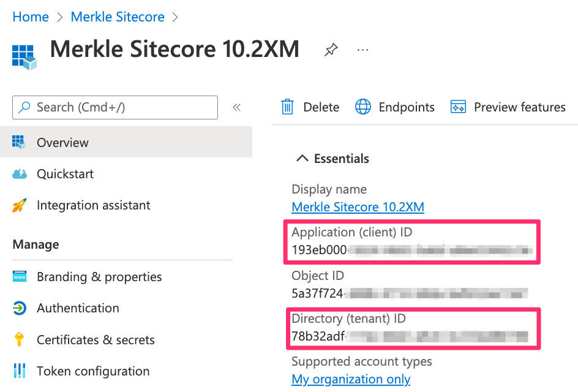Pin the Merkle Sitecore 10.2XM app

pyautogui.click(x=331, y=50)
